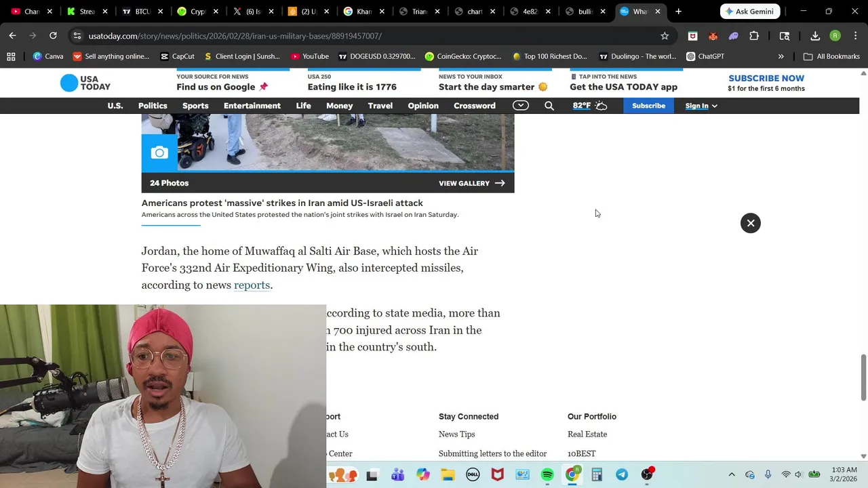This screenshot has width=868, height=488.
Task: Switch to the Khan tab
Action: tap(365, 12)
